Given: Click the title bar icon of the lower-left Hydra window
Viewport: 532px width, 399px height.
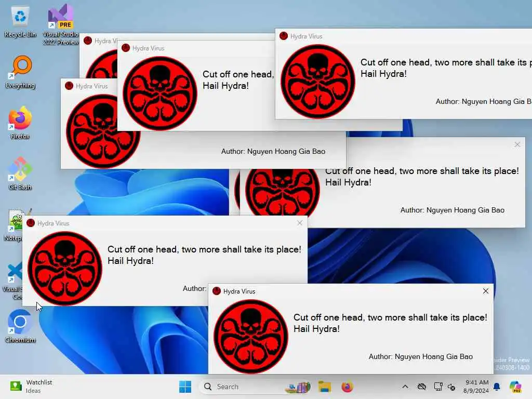Looking at the screenshot, I should click(31, 223).
